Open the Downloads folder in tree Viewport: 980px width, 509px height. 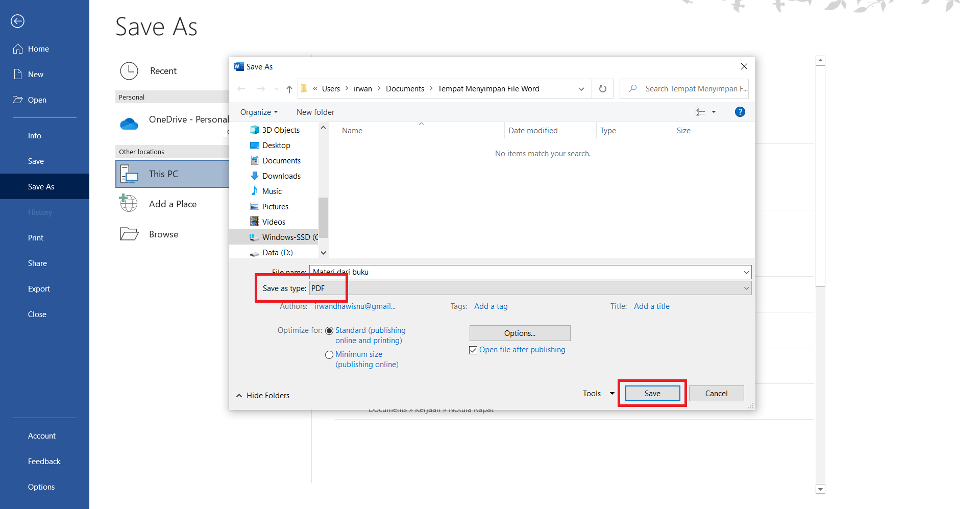281,176
